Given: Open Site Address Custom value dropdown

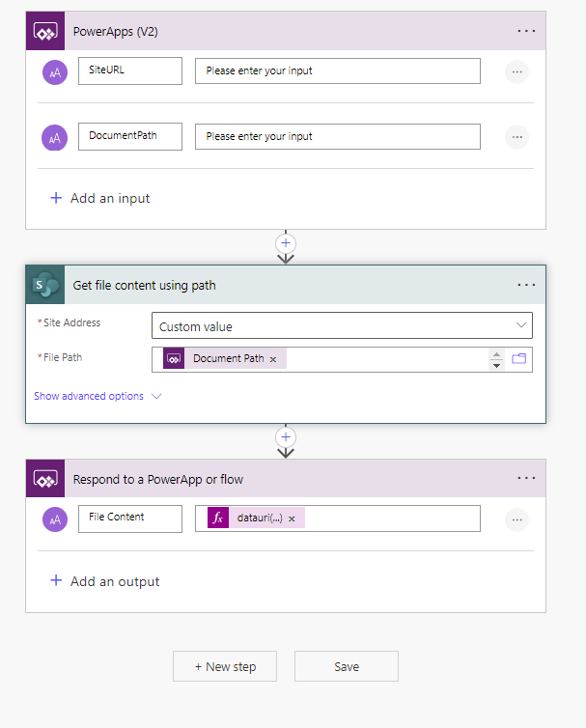Looking at the screenshot, I should click(x=342, y=325).
